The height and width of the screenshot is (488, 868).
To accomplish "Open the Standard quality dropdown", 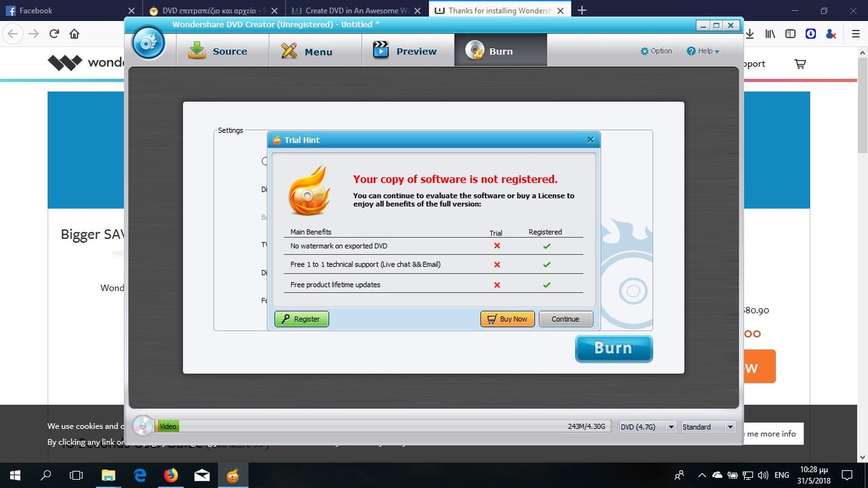I will click(708, 427).
